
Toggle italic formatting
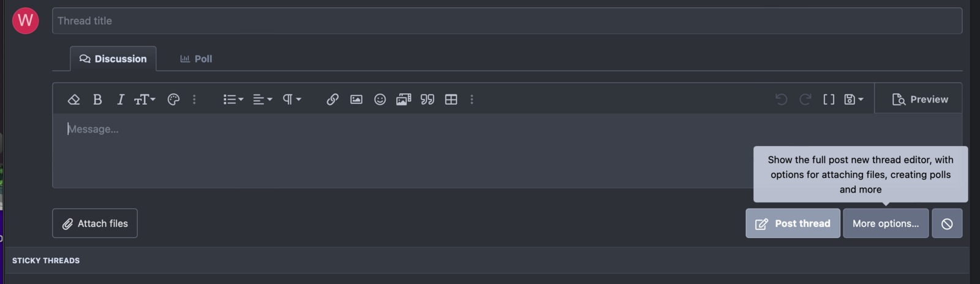click(x=121, y=99)
